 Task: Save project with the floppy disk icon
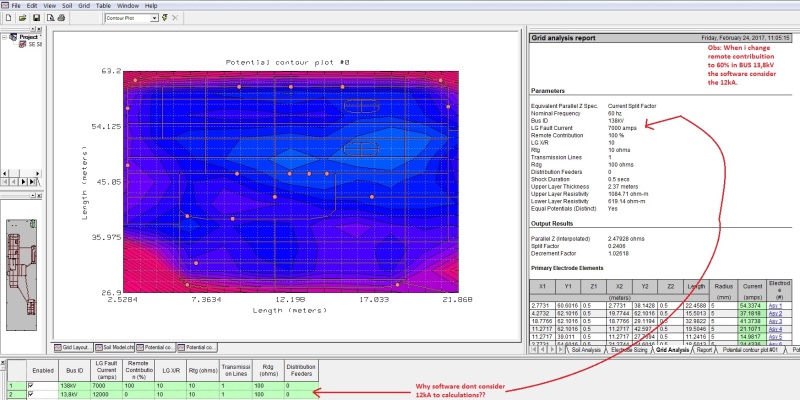tap(36, 18)
